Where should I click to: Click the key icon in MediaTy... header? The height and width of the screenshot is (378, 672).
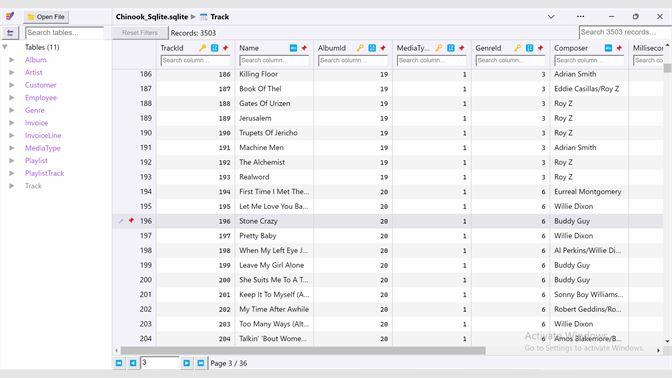439,48
